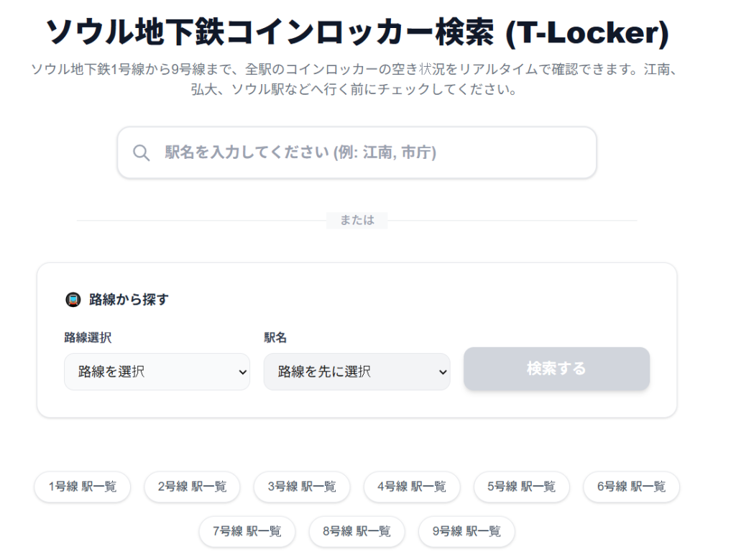Click the 路線から探す panel header

click(x=126, y=299)
